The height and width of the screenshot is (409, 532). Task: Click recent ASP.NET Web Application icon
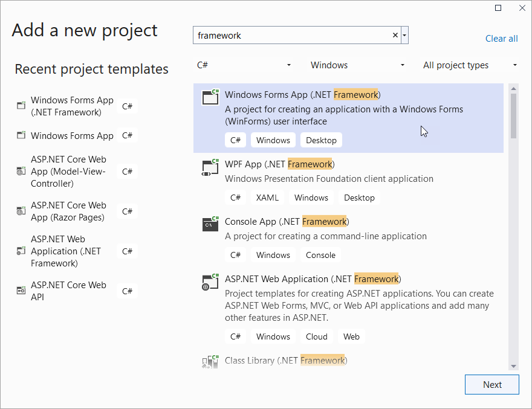coord(21,251)
